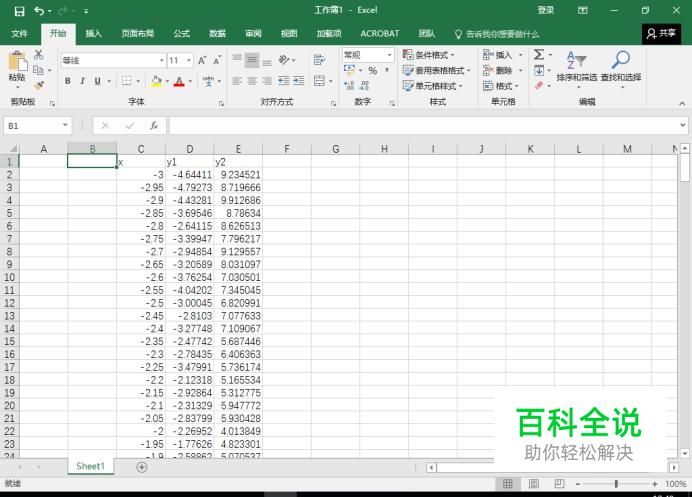This screenshot has width=692, height=497.
Task: Apply the red font color
Action: [x=179, y=81]
